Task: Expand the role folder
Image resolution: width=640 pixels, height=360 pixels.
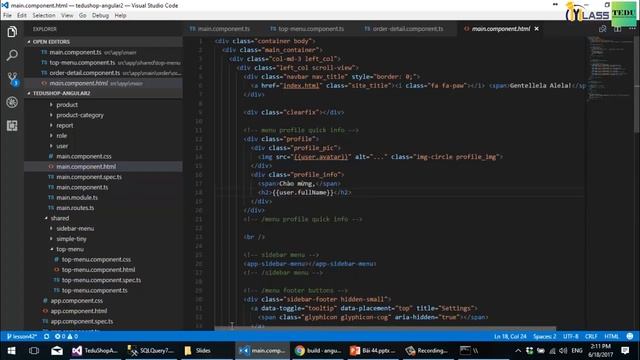Action: point(62,136)
